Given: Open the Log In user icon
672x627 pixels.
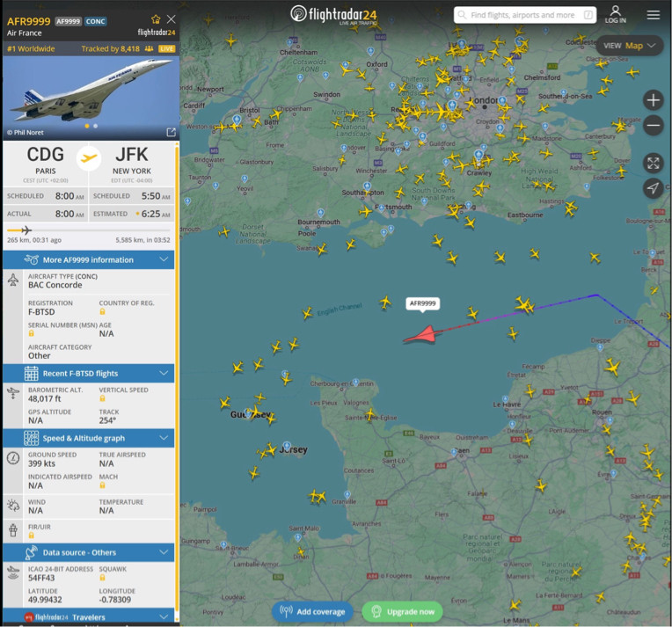Looking at the screenshot, I should [616, 14].
